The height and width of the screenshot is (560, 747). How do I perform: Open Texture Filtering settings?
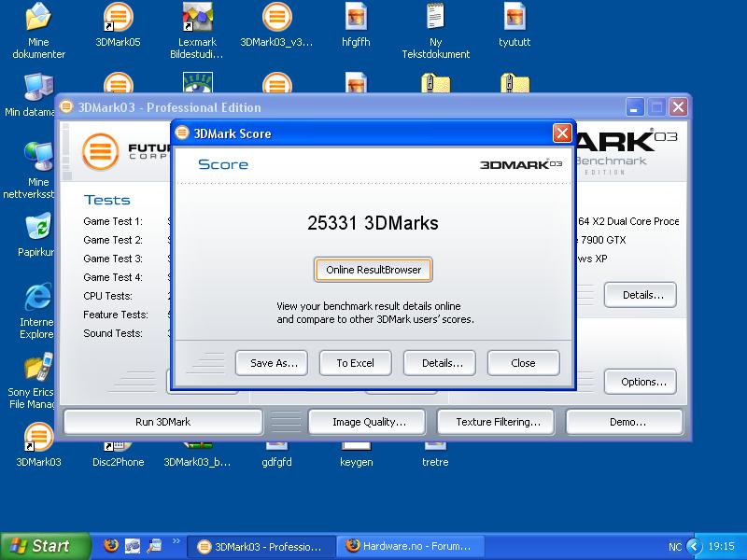(x=496, y=422)
